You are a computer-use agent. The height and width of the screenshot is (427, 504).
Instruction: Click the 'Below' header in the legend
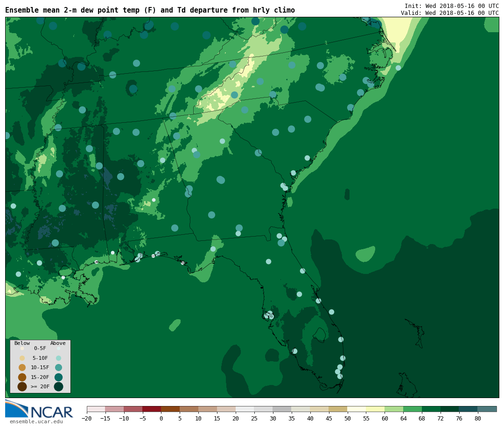click(x=22, y=343)
